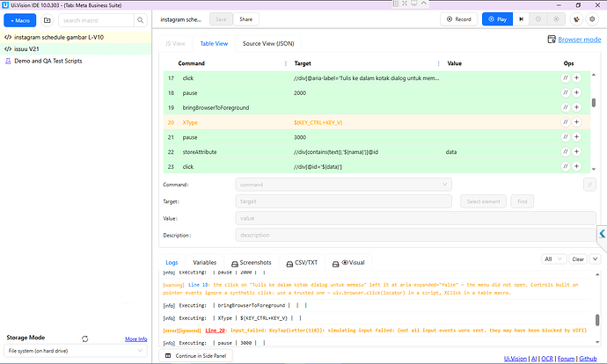Toggle comment on line 23 click row
The image size is (607, 364).
(x=566, y=166)
